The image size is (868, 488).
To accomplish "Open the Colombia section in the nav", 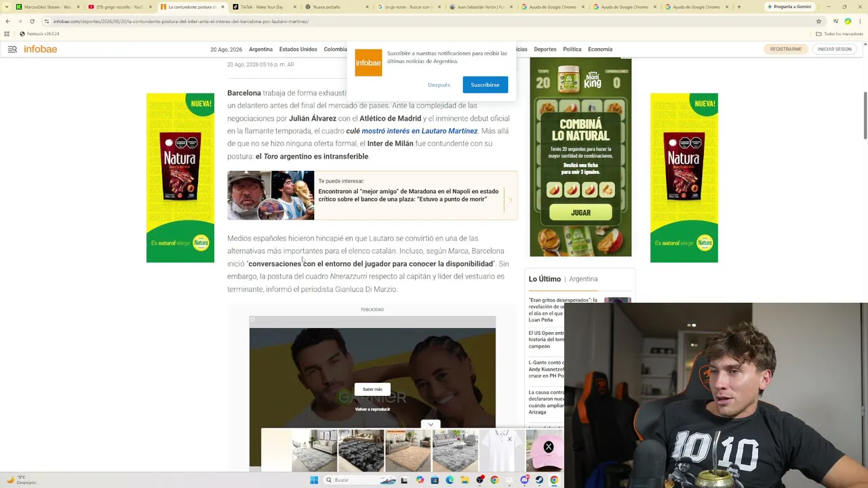I will point(336,49).
